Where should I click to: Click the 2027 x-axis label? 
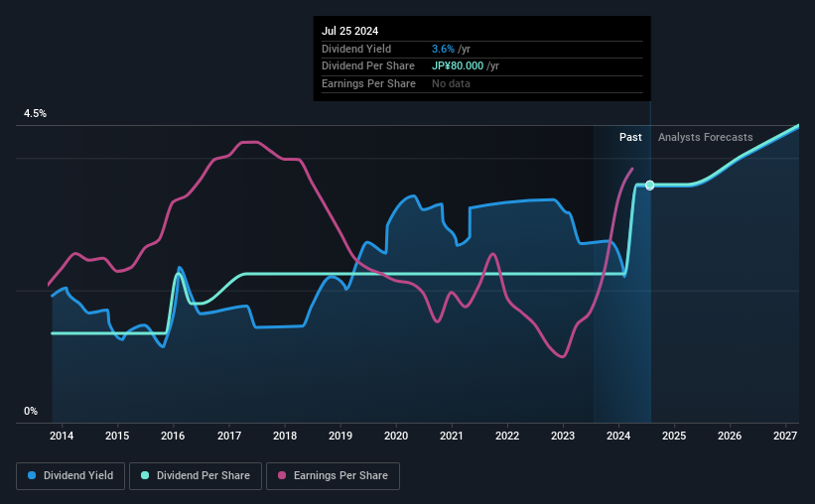coord(785,436)
